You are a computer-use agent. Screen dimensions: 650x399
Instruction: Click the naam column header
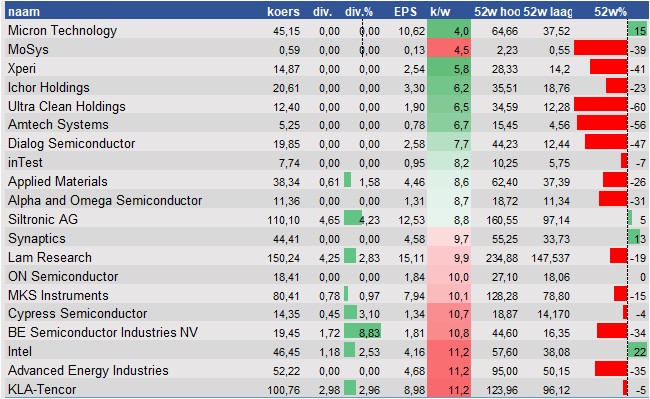24,11
